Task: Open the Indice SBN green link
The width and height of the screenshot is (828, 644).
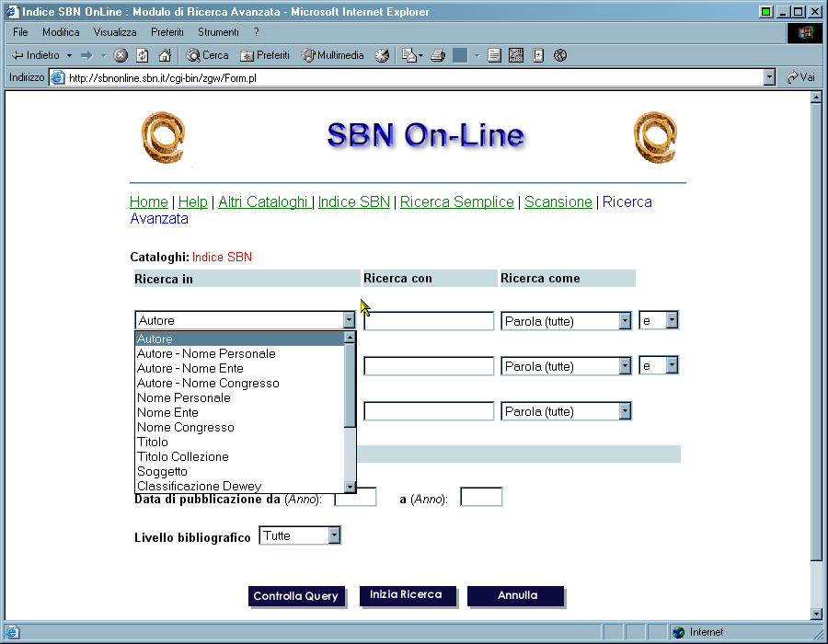Action: [354, 202]
